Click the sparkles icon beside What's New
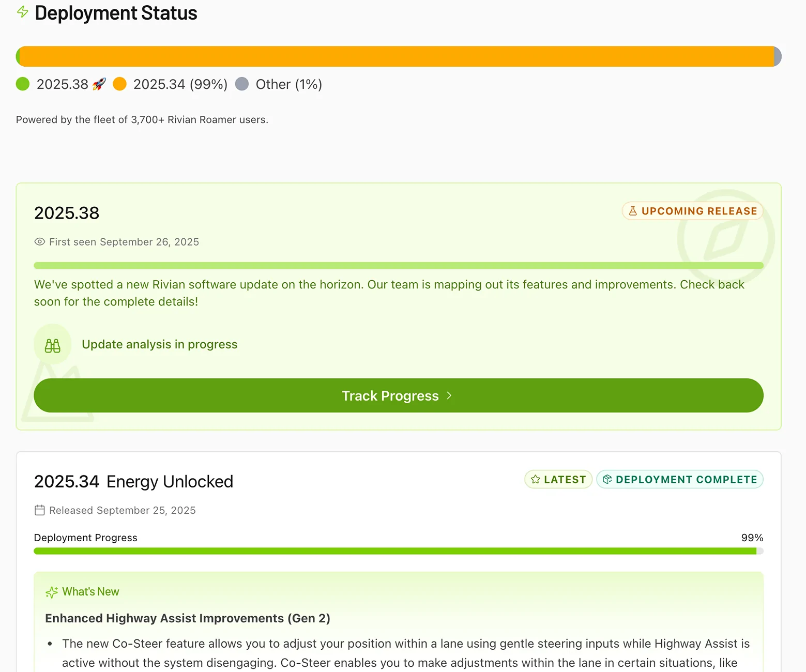The height and width of the screenshot is (672, 806). (52, 592)
